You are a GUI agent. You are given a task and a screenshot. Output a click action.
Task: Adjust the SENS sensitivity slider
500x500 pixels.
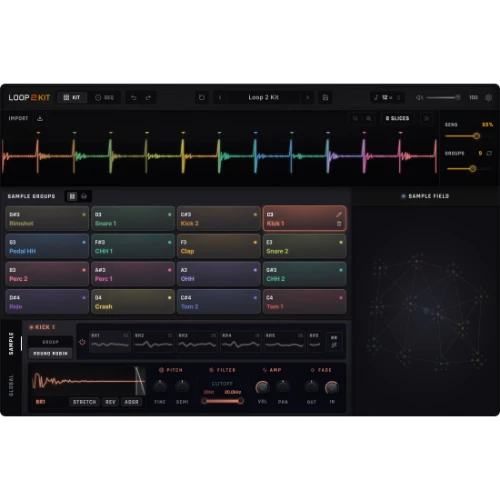(x=468, y=136)
